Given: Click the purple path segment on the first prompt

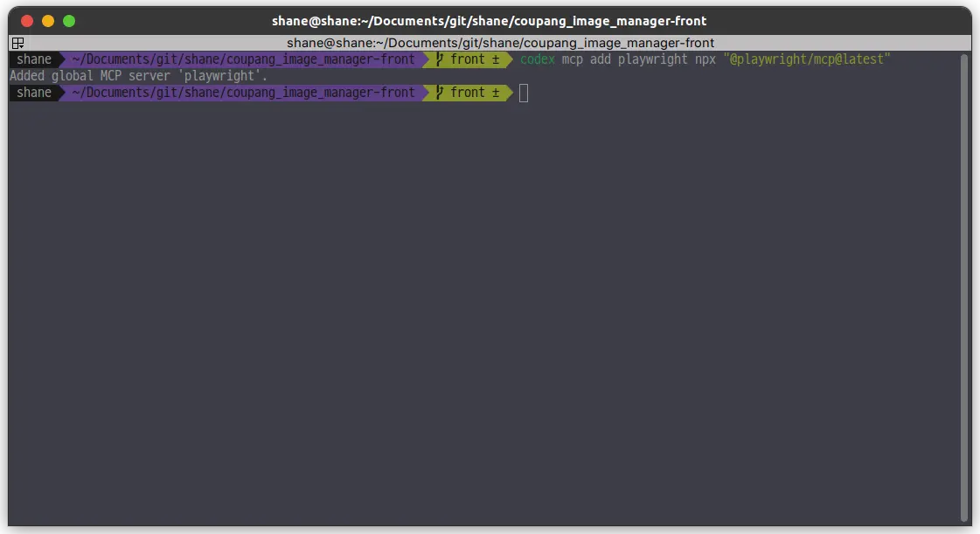Looking at the screenshot, I should tap(243, 59).
